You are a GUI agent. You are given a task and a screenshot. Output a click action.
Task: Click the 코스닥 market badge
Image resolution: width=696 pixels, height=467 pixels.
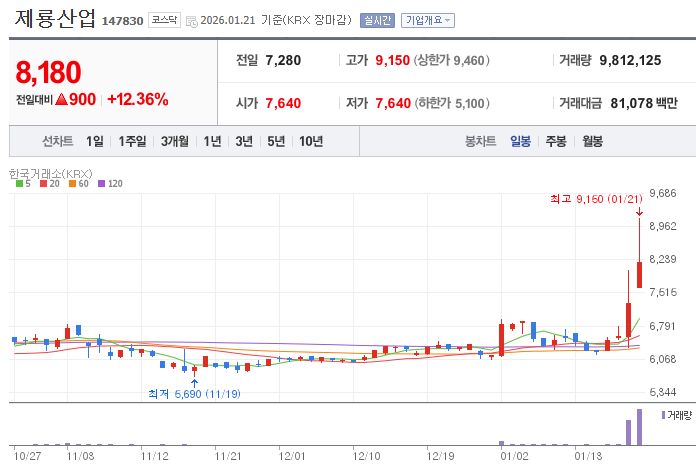coord(164,20)
